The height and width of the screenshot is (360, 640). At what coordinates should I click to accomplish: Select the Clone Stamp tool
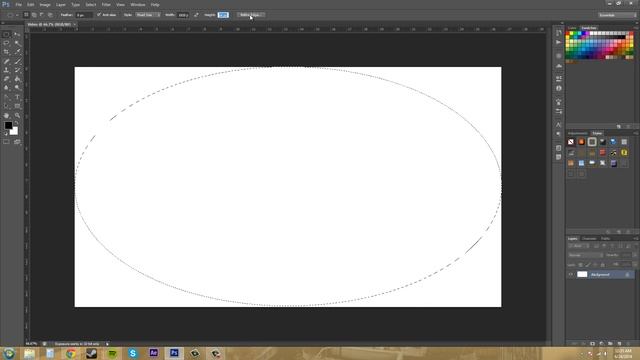pos(7,70)
